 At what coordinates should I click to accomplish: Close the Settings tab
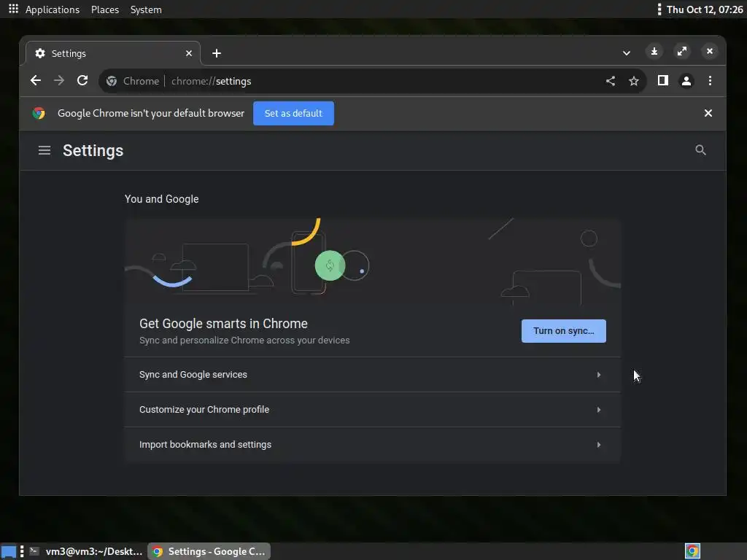pos(189,53)
